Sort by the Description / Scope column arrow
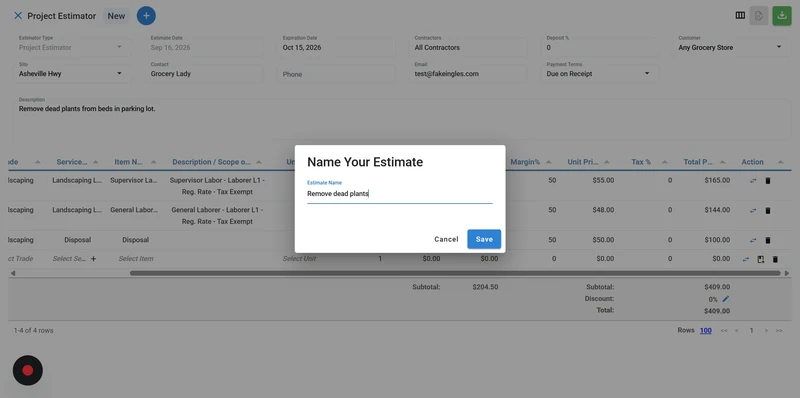The height and width of the screenshot is (398, 800). click(259, 162)
